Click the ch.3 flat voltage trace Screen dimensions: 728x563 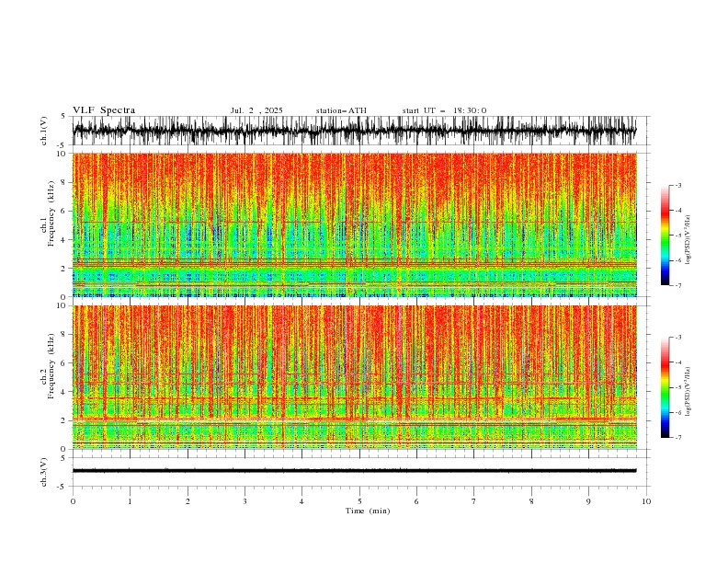click(x=354, y=471)
